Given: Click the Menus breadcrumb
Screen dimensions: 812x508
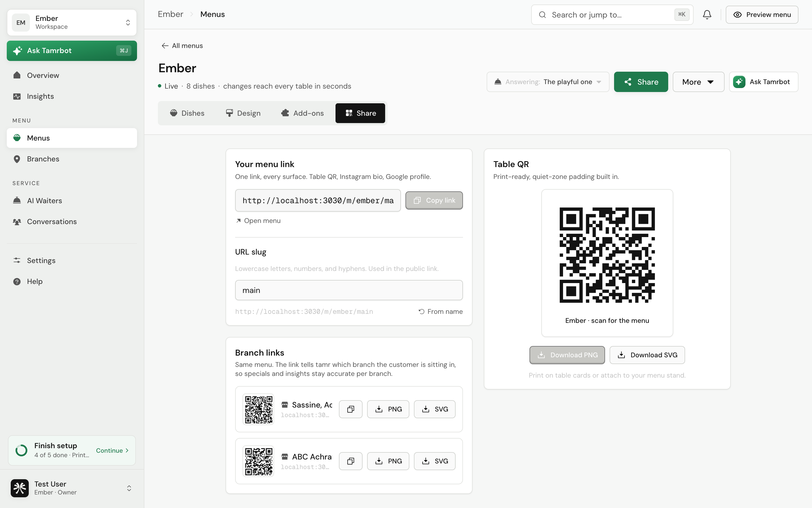Looking at the screenshot, I should point(212,14).
